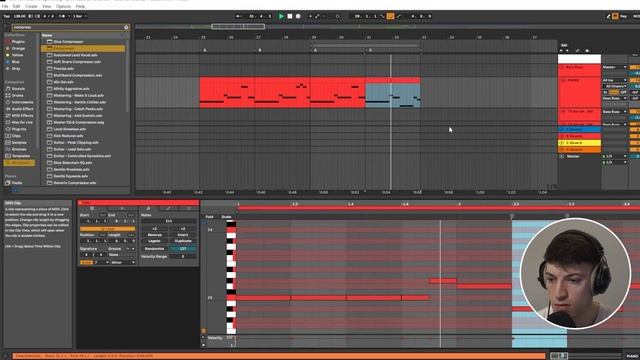Open the Drums category
The image size is (640, 360).
[x=18, y=96]
